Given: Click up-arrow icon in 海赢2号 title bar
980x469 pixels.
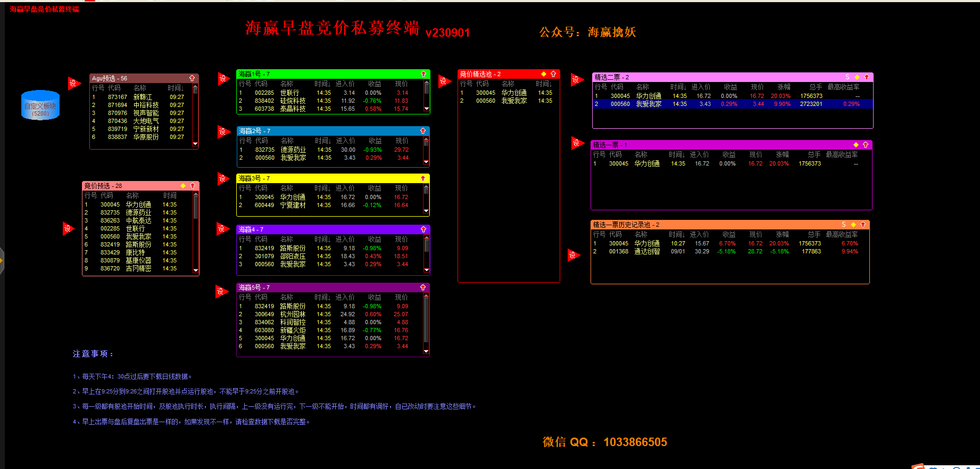Looking at the screenshot, I should [x=423, y=131].
